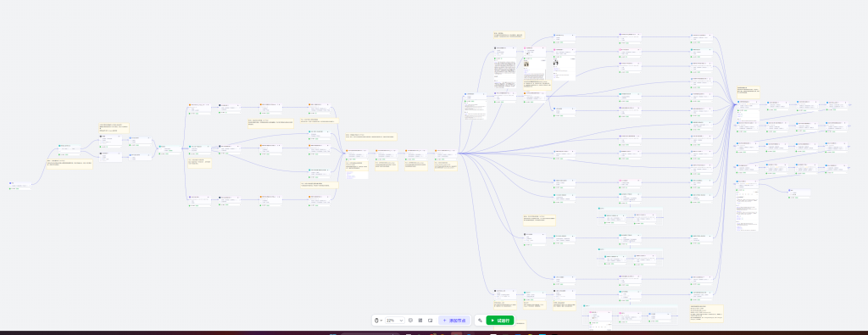The width and height of the screenshot is (868, 335).
Task: Expand the starting node's green run status row
Action: click(20, 189)
